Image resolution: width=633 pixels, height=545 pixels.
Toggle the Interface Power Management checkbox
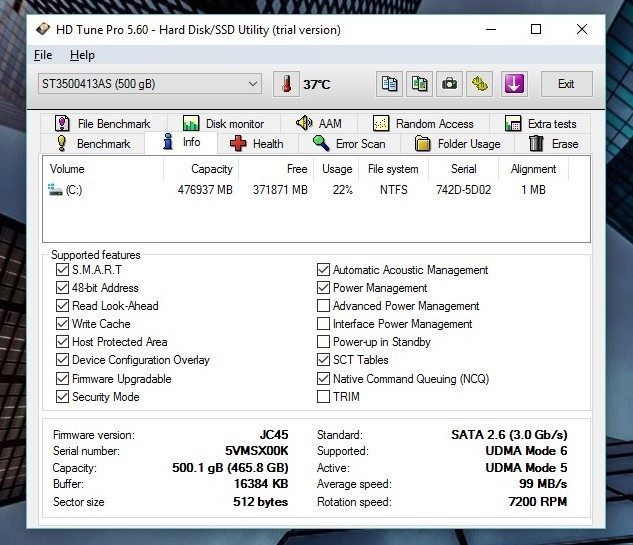coord(323,324)
